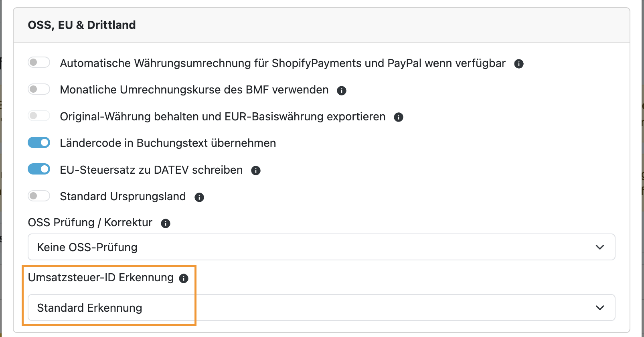644x337 pixels.
Task: Click the Umsatzsteuer-ID Erkennung label
Action: click(101, 278)
